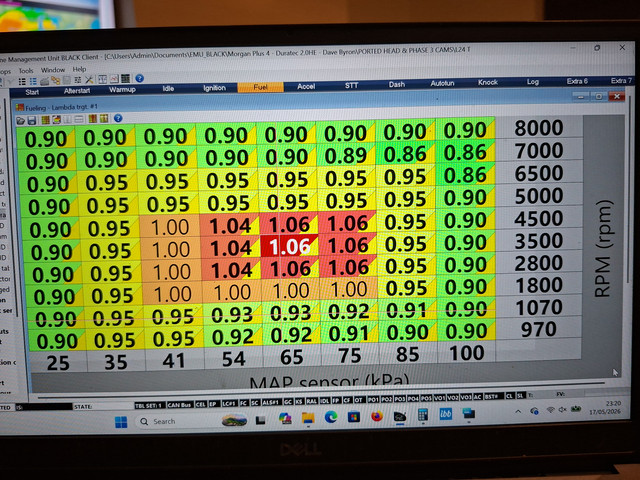The image size is (640, 480).
Task: Click the 970 RPM axis label
Action: (539, 329)
